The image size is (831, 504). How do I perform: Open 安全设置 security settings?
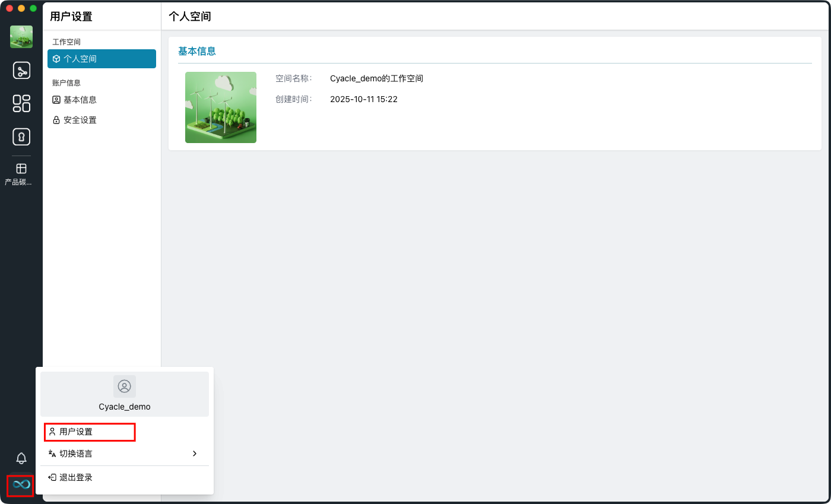(x=80, y=119)
